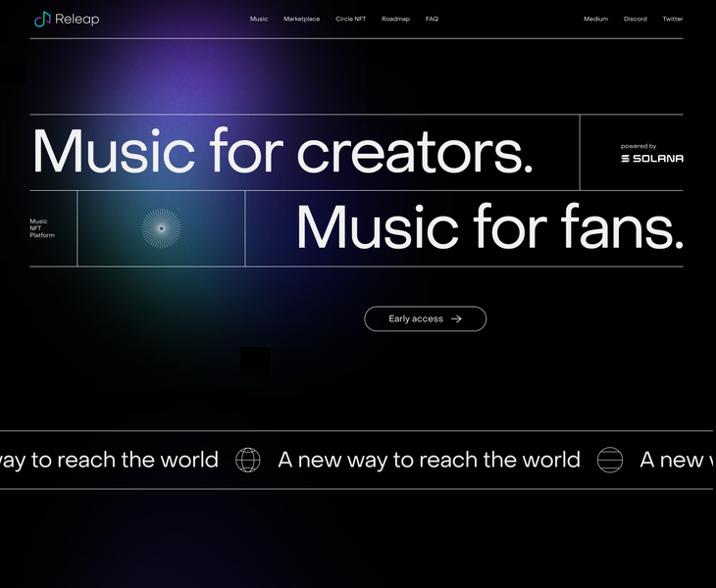The image size is (716, 588).
Task: Click the "Music NFT Platform" label
Action: coord(42,228)
